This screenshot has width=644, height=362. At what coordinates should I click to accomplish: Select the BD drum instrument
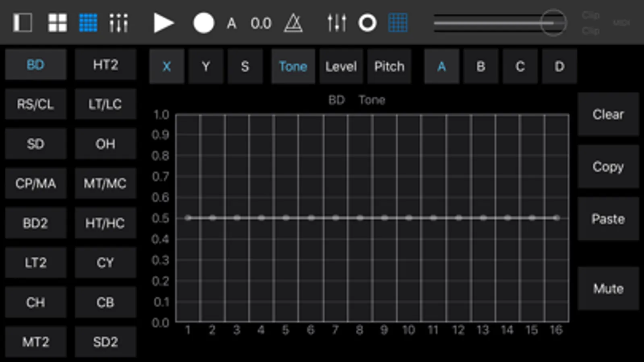click(35, 64)
